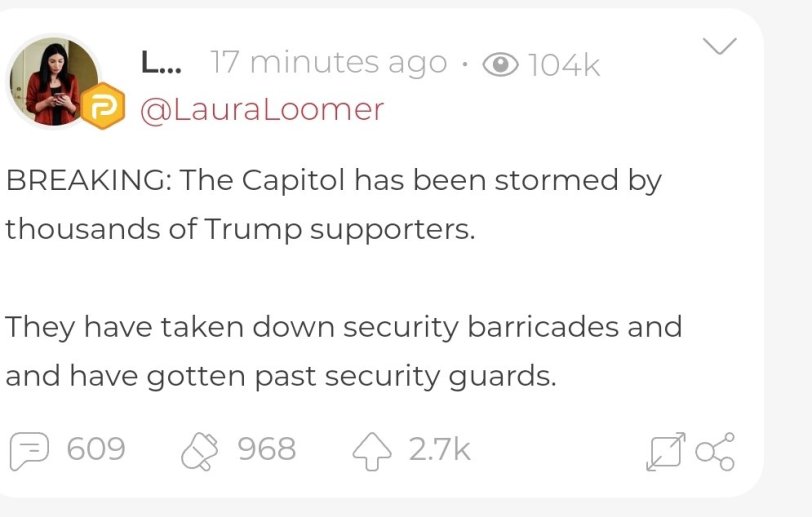
Task: Click the 2.7k upvotes count
Action: coord(439,450)
